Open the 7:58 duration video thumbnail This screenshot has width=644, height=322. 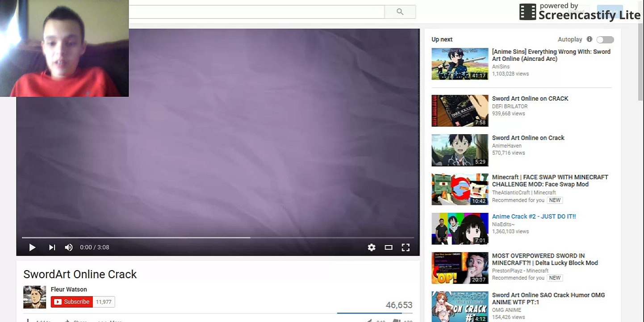(x=460, y=110)
